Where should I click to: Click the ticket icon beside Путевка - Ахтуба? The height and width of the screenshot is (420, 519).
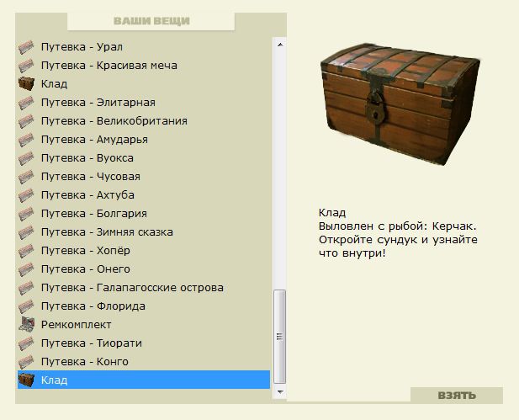click(x=26, y=195)
